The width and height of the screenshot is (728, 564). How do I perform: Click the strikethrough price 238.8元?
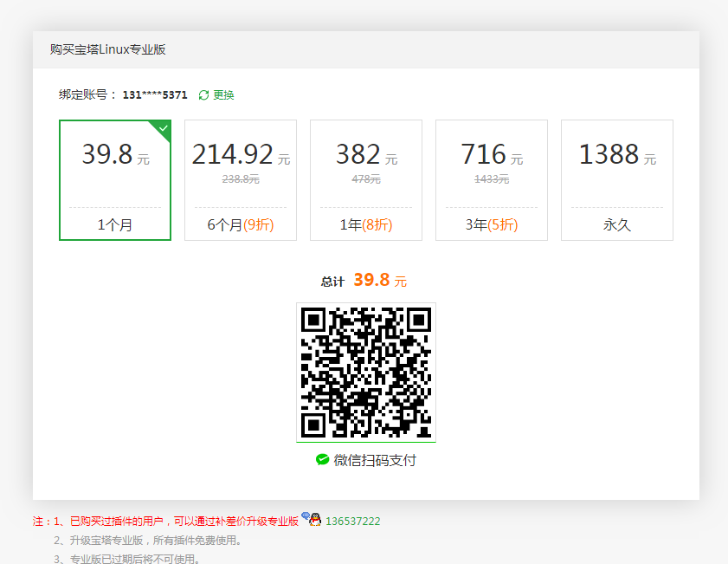pos(241,178)
